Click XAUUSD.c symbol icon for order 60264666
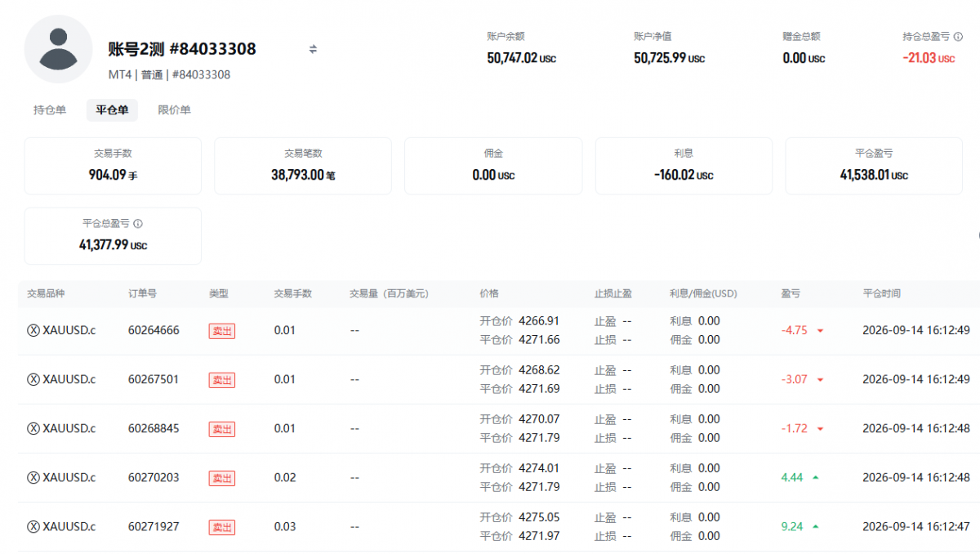This screenshot has width=980, height=554. tap(33, 330)
